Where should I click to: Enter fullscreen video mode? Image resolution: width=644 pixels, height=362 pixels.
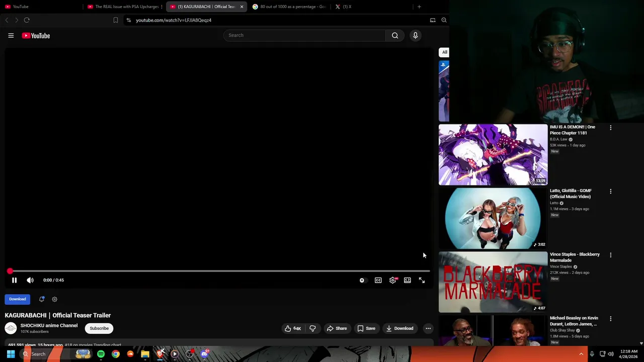tap(422, 280)
